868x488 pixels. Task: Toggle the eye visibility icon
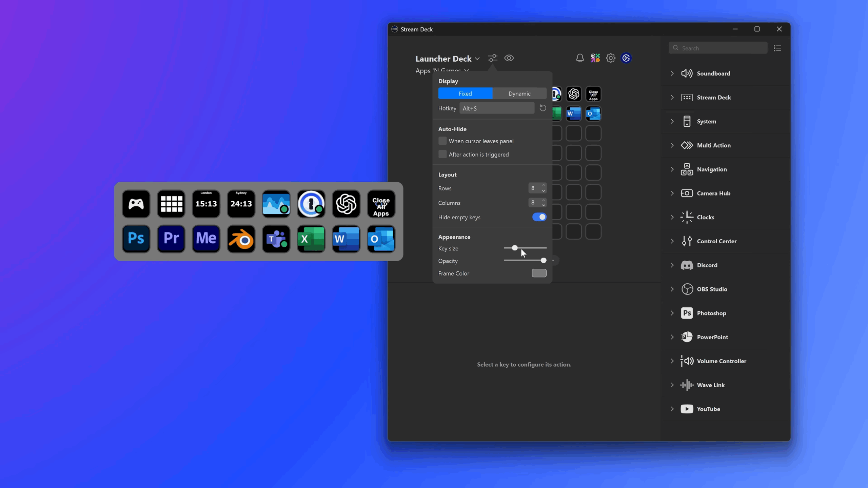coord(509,58)
